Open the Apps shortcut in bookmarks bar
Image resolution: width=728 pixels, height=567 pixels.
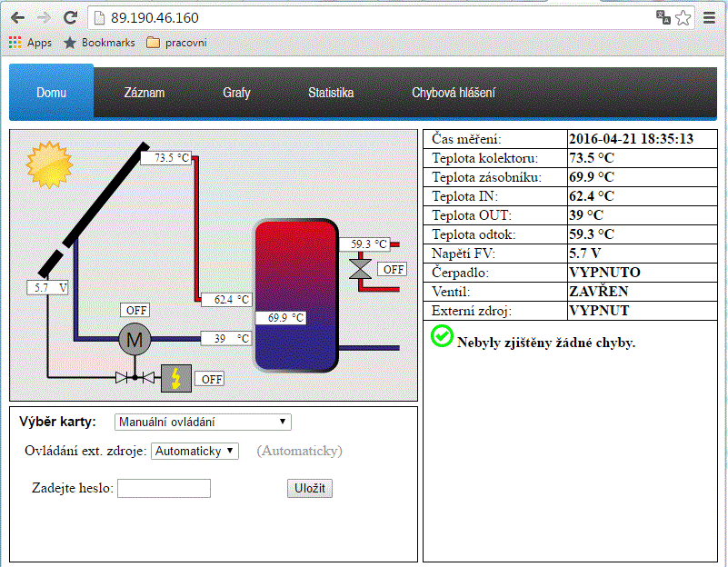[31, 43]
